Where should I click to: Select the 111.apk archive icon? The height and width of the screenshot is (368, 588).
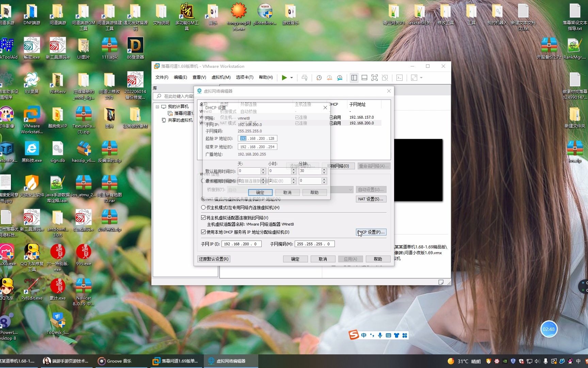point(110,48)
